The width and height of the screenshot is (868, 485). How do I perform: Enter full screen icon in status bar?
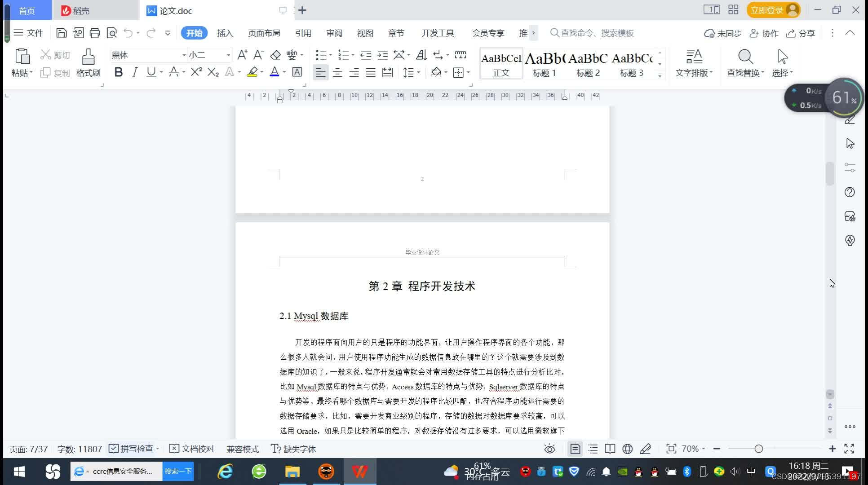coord(849,449)
